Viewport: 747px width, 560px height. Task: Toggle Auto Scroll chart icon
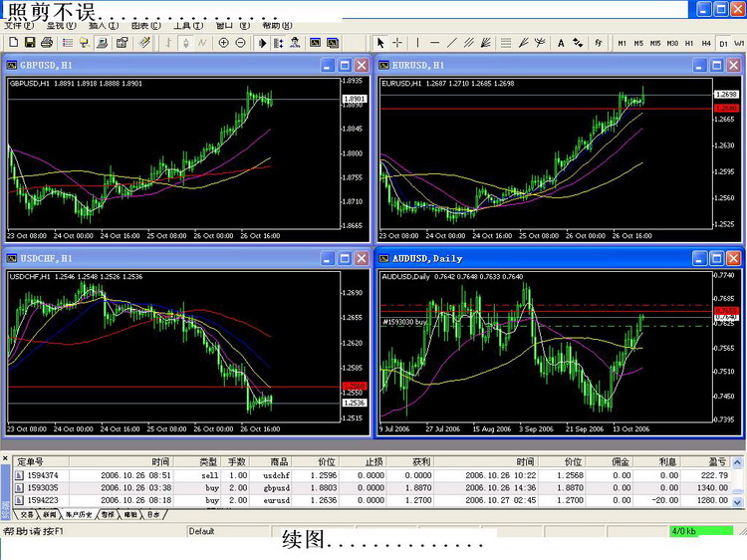(x=262, y=43)
